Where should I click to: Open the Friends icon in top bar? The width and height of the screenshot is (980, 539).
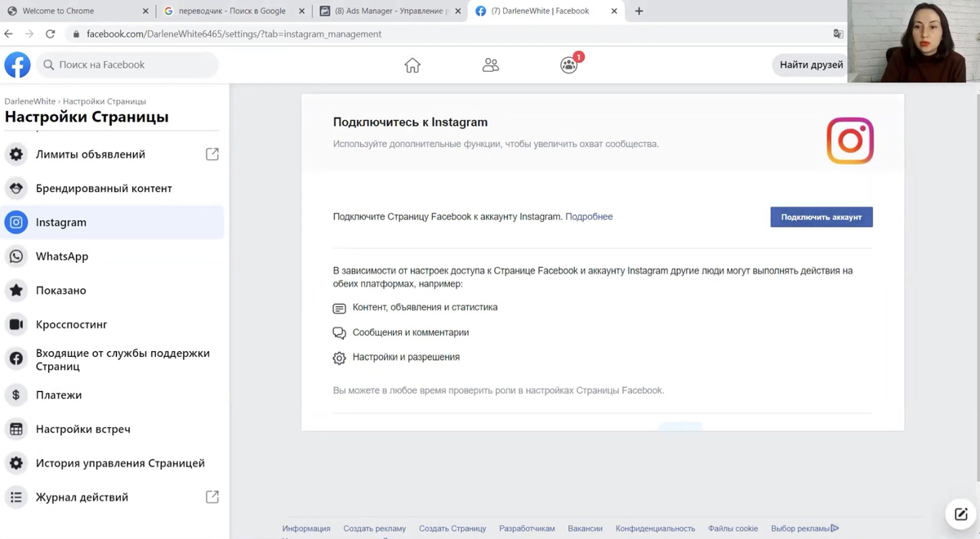pyautogui.click(x=491, y=65)
